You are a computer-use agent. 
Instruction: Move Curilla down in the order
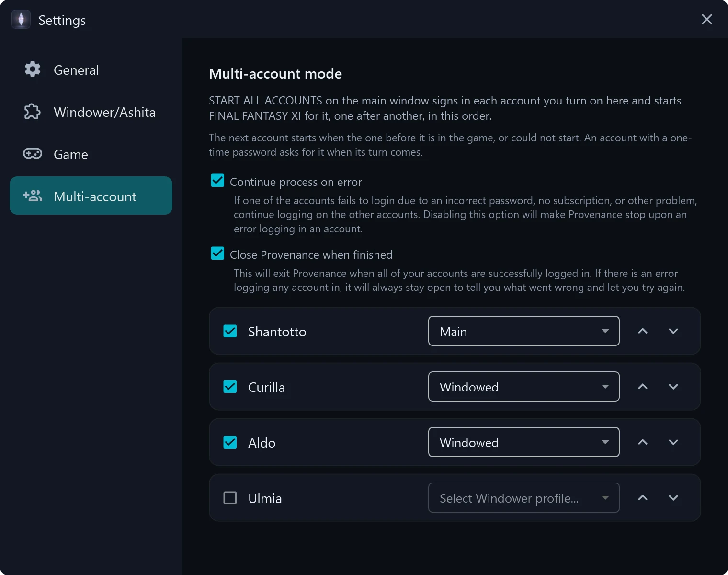click(673, 387)
